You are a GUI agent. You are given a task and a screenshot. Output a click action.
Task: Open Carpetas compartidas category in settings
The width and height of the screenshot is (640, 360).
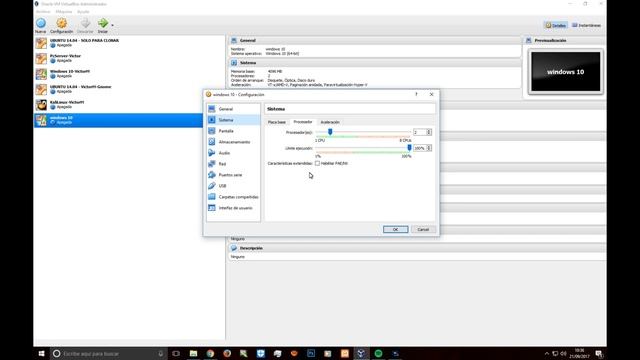pyautogui.click(x=233, y=197)
